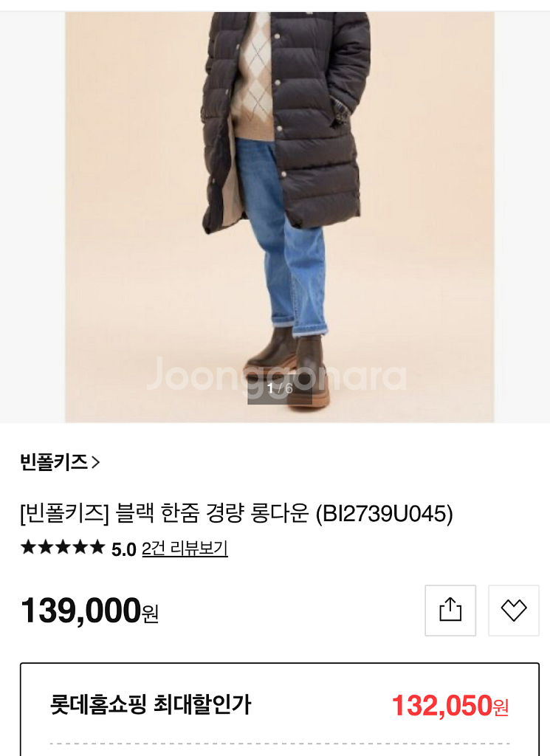Click the gray area right of photo
The height and width of the screenshot is (756, 550).
(x=522, y=217)
